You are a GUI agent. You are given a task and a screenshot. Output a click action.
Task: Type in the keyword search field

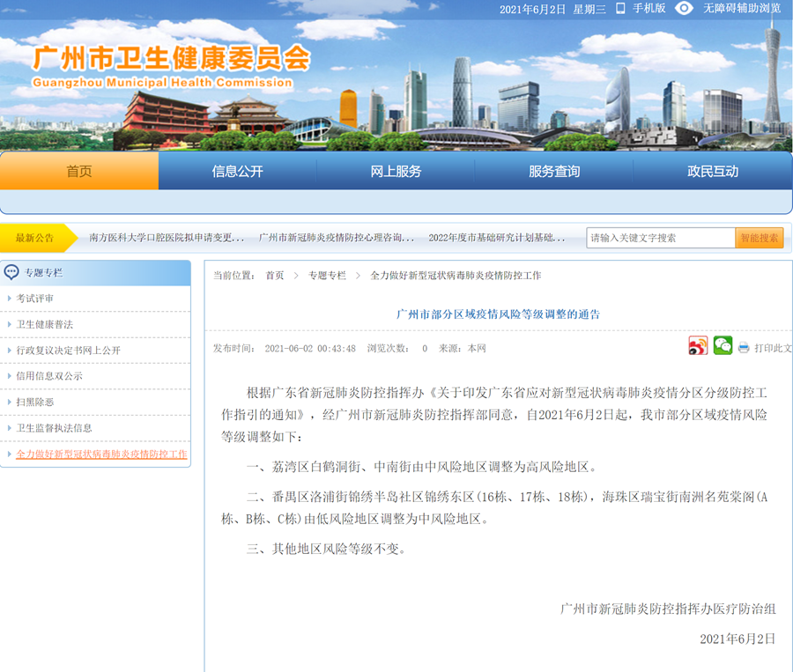[x=661, y=238]
